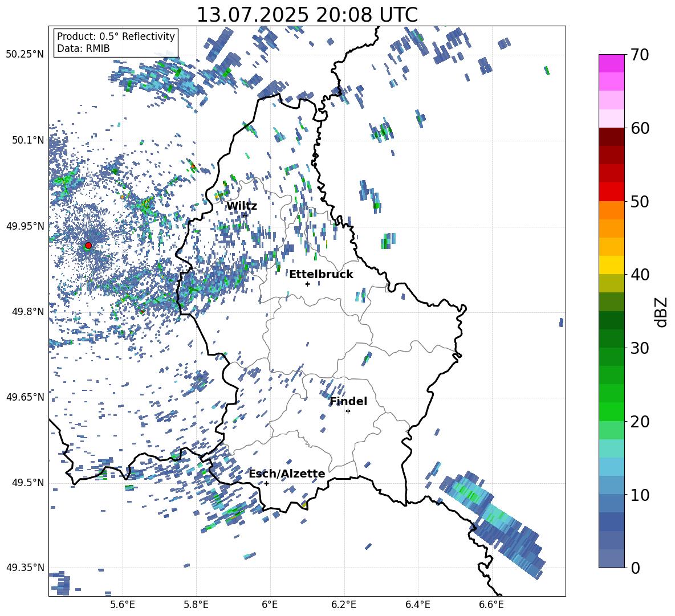Click the title 13.07.2025 20:08 UTC

307,15
